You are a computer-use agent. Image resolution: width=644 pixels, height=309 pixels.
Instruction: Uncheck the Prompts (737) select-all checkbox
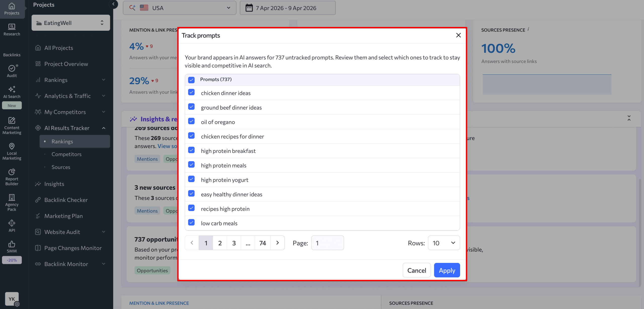[x=191, y=80]
